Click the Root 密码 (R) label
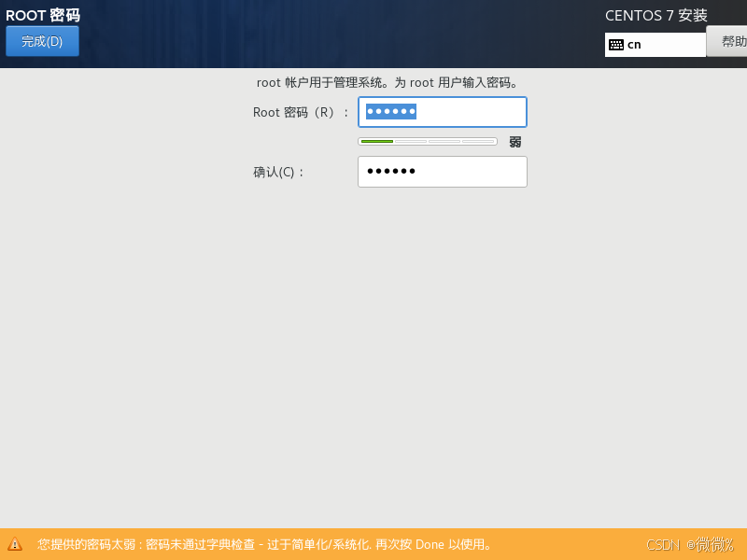The image size is (747, 560). point(301,112)
